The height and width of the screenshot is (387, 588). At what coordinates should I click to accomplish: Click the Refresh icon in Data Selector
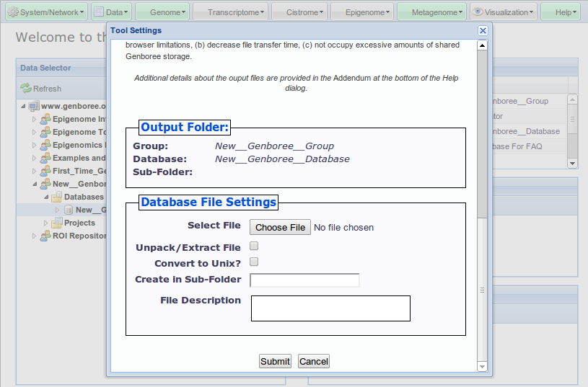[26, 89]
